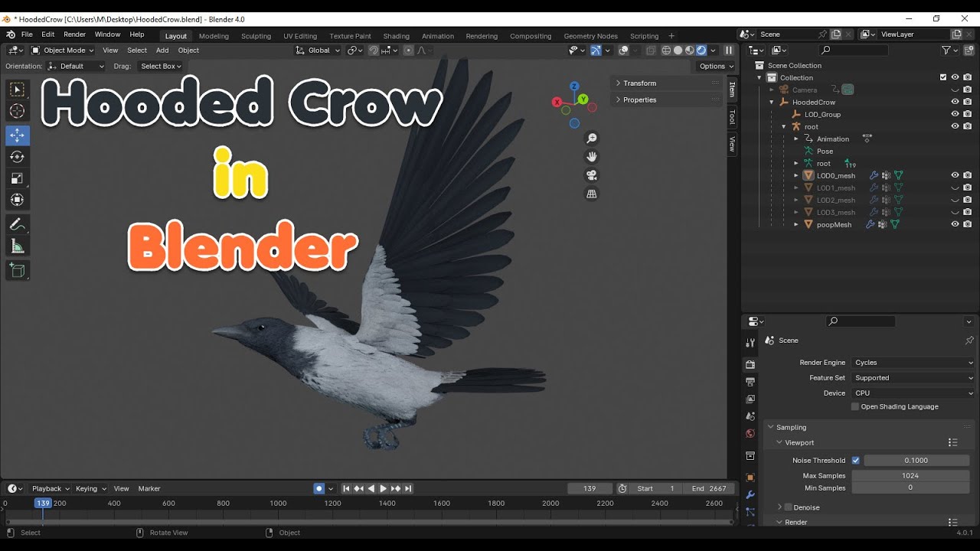
Task: Switch to solid viewport shading
Action: pos(678,51)
